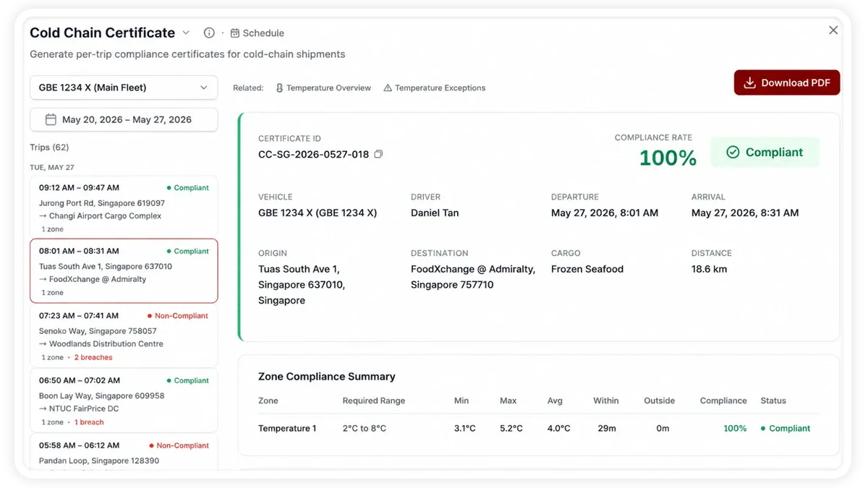Image resolution: width=868 pixels, height=488 pixels.
Task: Click the 'Temperature 1' zone row name
Action: pos(287,428)
